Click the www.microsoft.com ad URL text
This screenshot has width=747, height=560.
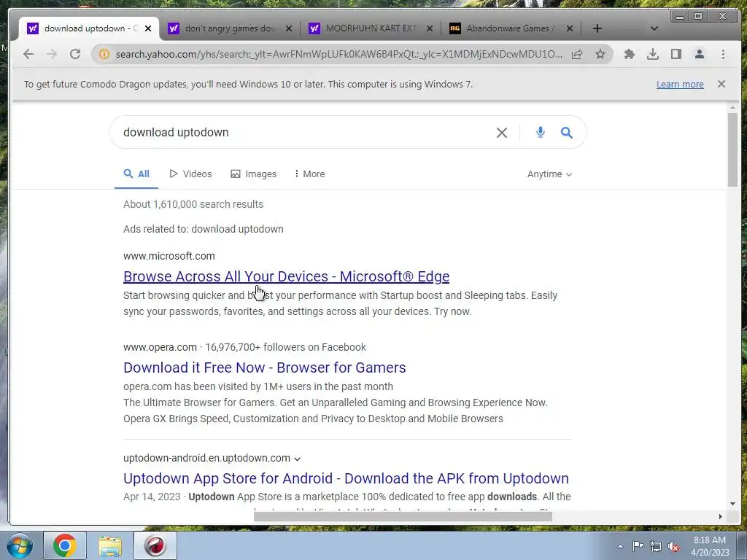tap(169, 256)
